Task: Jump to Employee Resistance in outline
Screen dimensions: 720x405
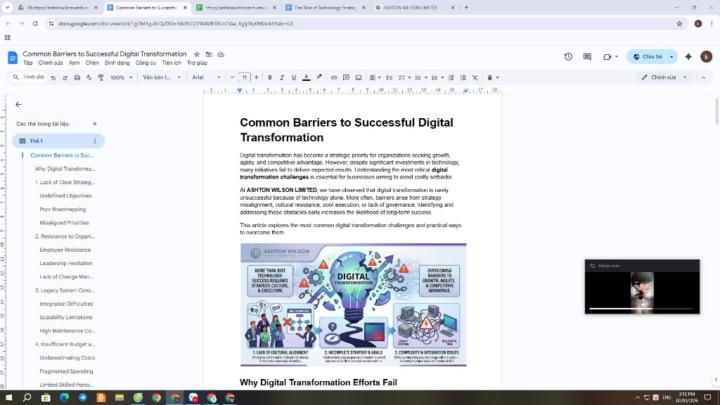Action: tap(65, 249)
